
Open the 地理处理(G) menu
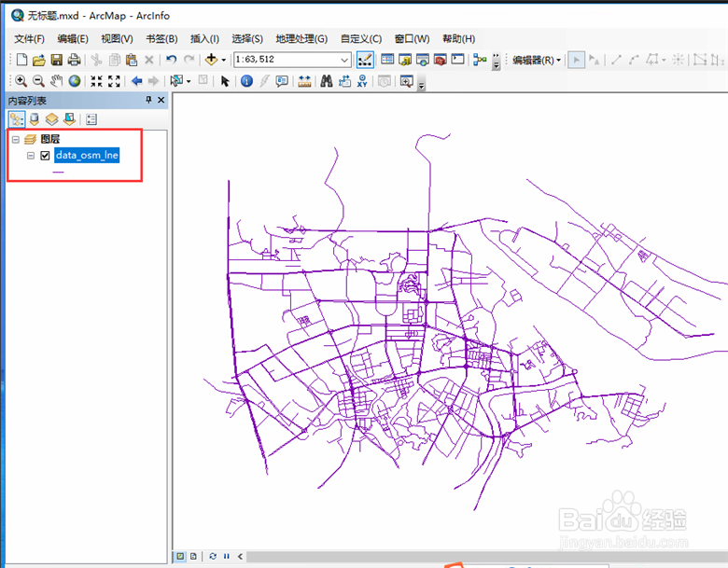pyautogui.click(x=301, y=38)
